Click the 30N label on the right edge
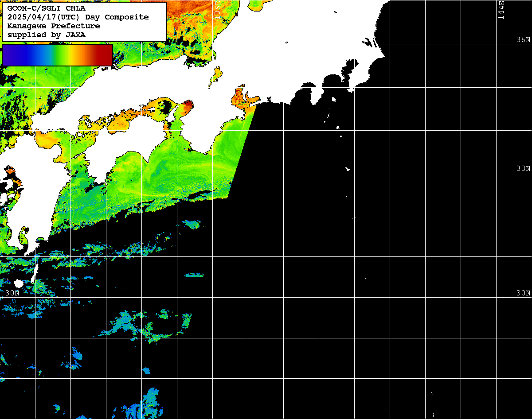Viewport: 532px width, 419px height. (x=523, y=293)
